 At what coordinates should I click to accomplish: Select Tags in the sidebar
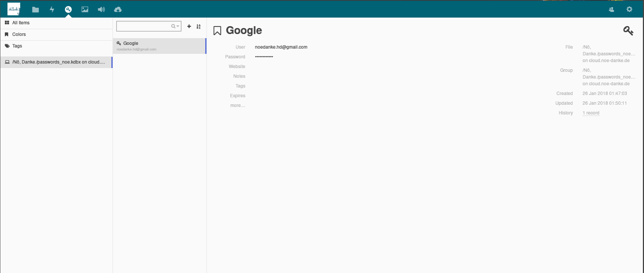pos(17,46)
